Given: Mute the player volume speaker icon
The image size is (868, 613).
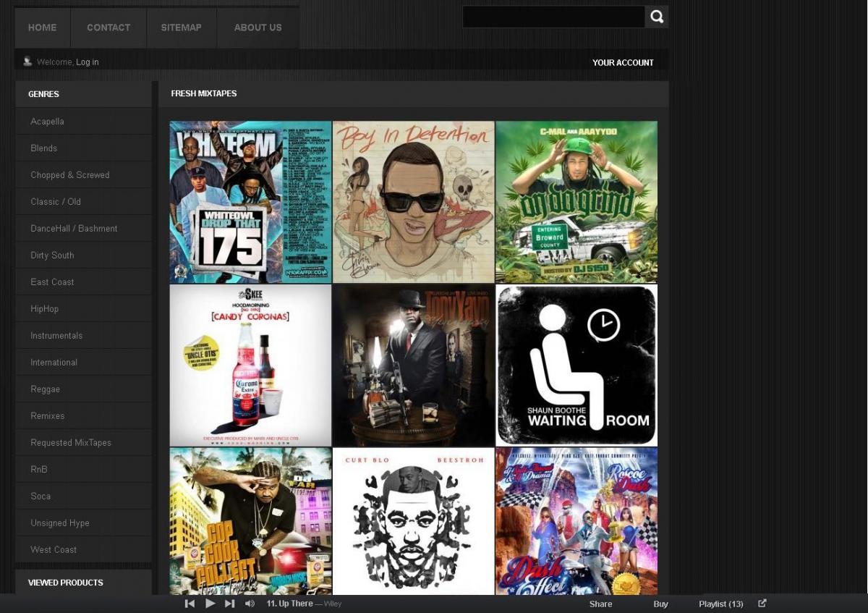Looking at the screenshot, I should point(250,604).
